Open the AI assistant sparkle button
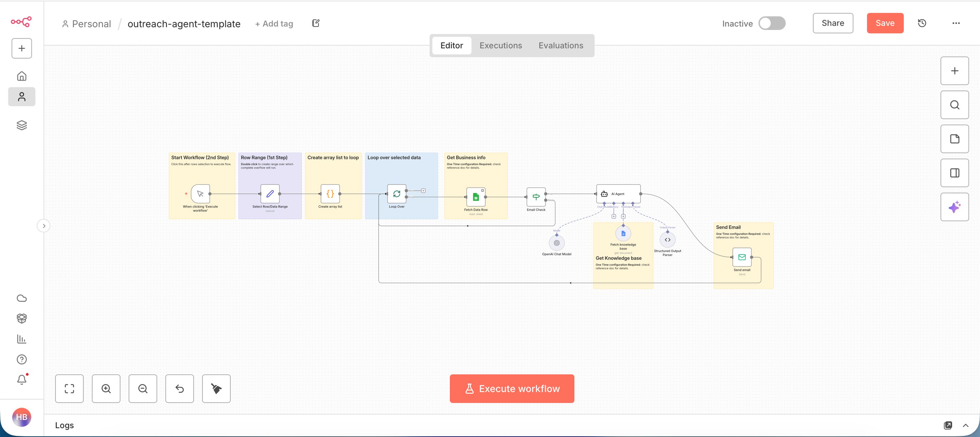The image size is (980, 437). [954, 207]
